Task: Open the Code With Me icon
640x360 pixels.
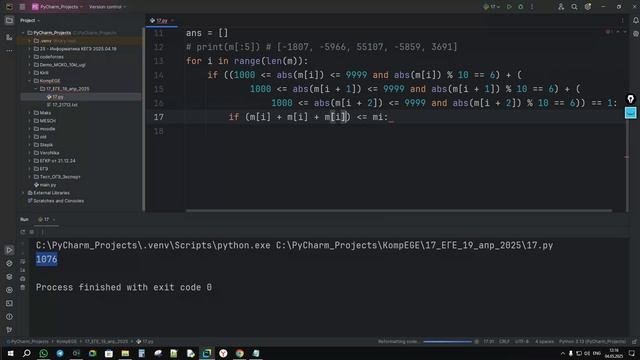Action: point(561,7)
